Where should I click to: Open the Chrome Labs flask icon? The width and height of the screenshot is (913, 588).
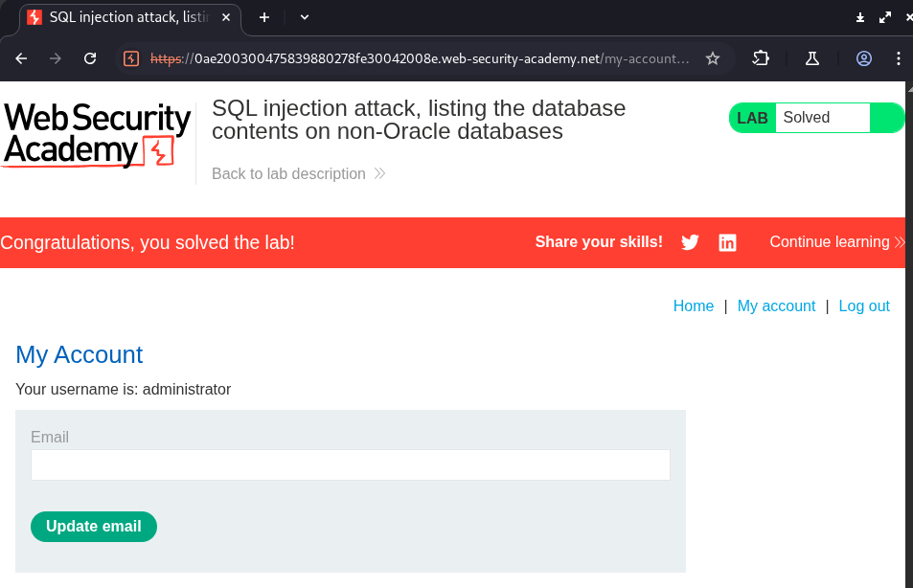tap(811, 58)
